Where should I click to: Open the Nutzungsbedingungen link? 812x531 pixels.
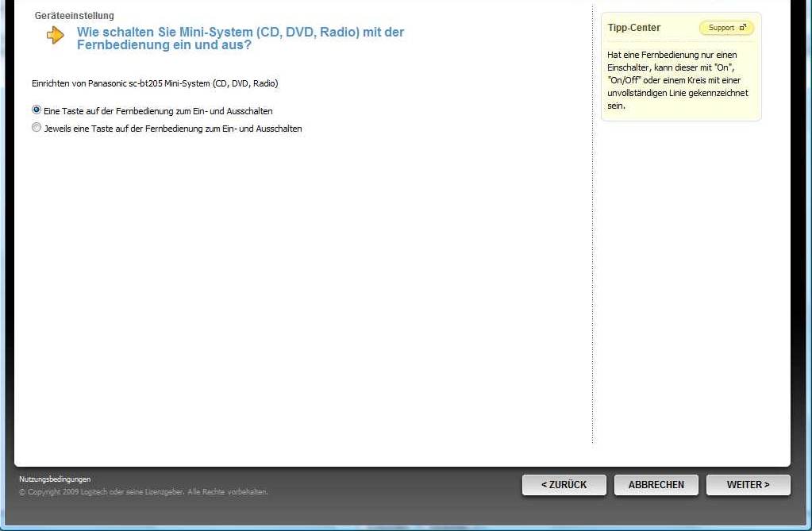click(55, 479)
